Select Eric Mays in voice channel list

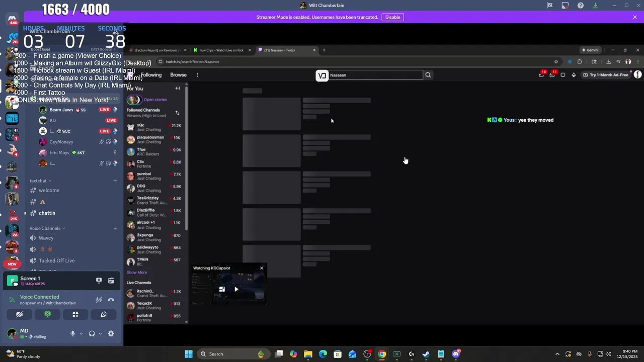[x=78, y=152]
